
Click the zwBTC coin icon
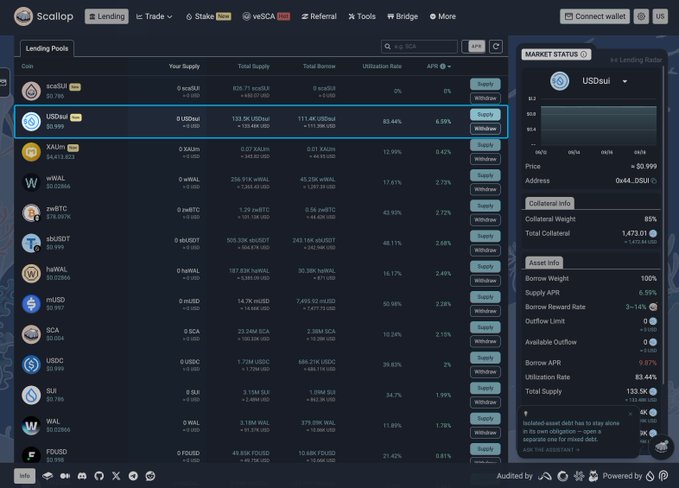tap(31, 213)
